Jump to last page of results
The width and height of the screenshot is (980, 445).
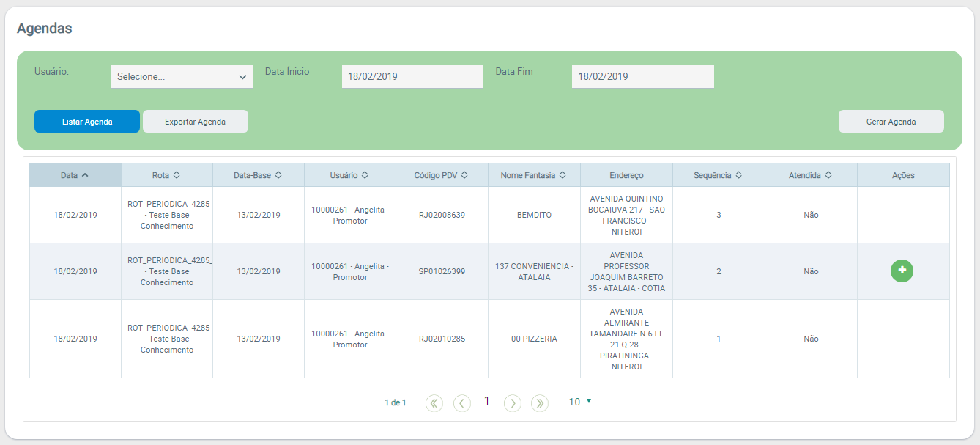point(540,402)
